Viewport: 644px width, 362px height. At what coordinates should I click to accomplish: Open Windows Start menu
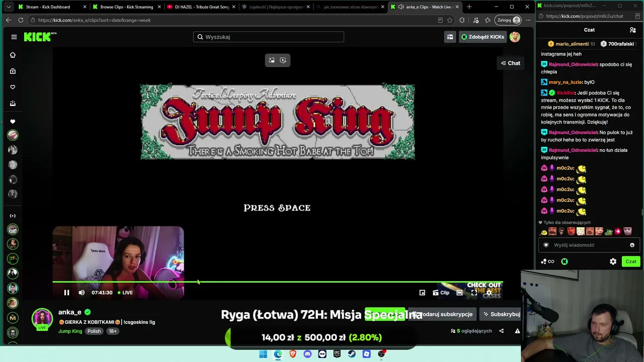[x=263, y=354]
